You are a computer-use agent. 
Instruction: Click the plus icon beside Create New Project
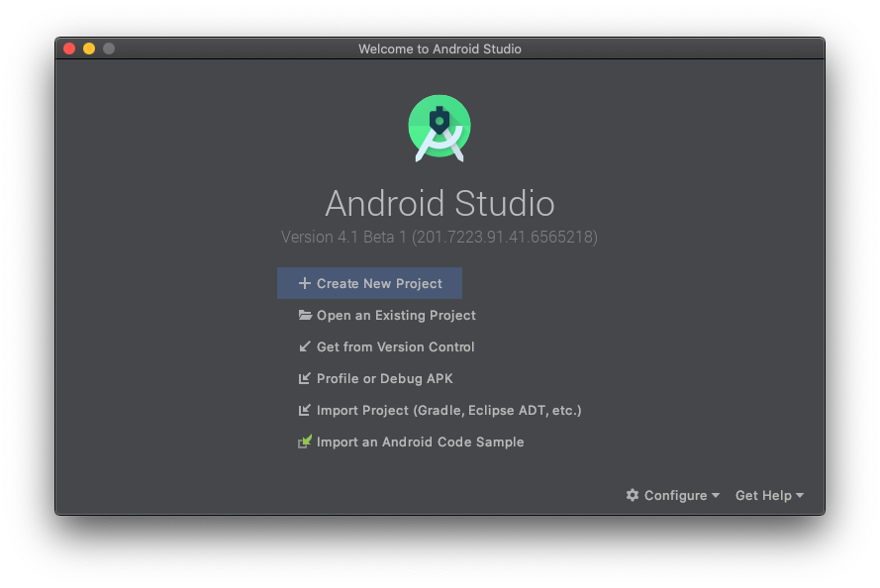point(304,283)
